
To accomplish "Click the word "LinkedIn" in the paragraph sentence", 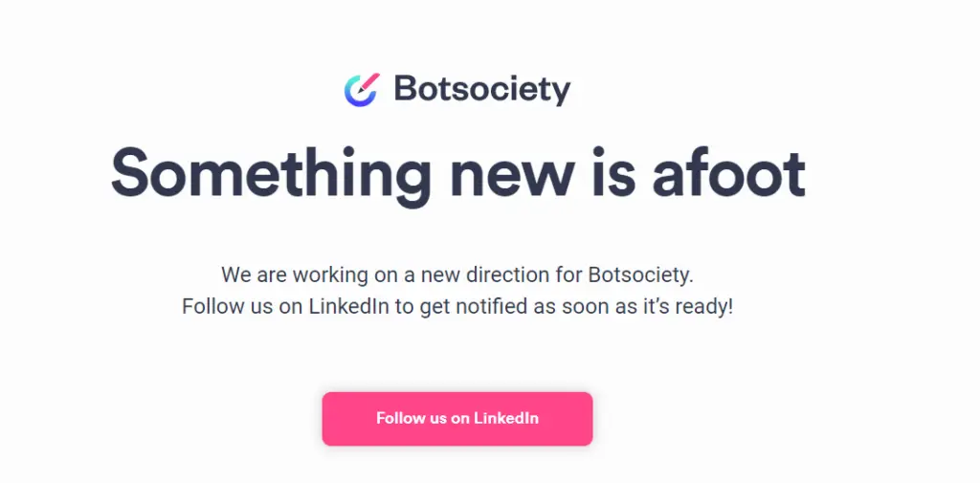I will click(347, 307).
